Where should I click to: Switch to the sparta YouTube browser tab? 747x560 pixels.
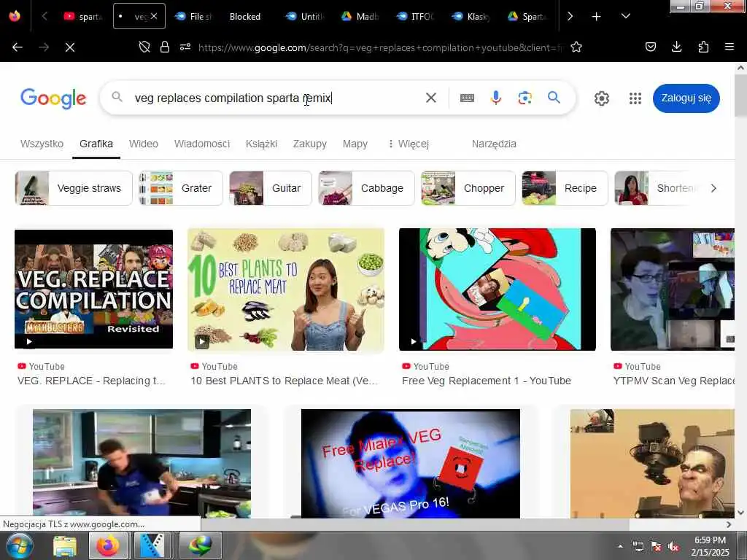point(83,16)
